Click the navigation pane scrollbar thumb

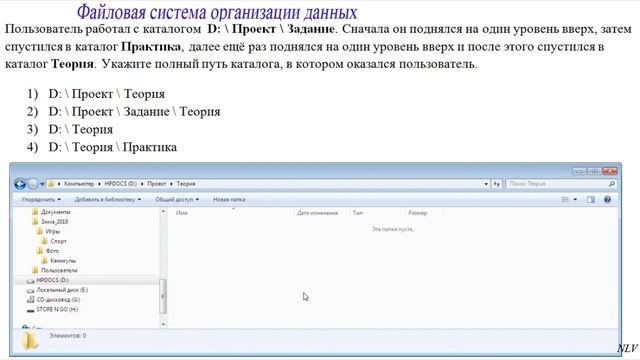[163, 296]
